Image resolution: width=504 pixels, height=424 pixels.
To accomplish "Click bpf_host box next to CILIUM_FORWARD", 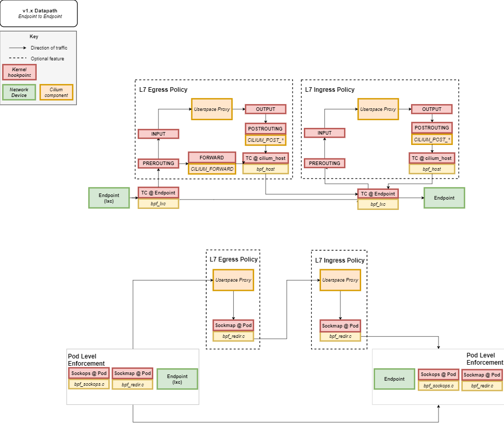I will coord(266,169).
